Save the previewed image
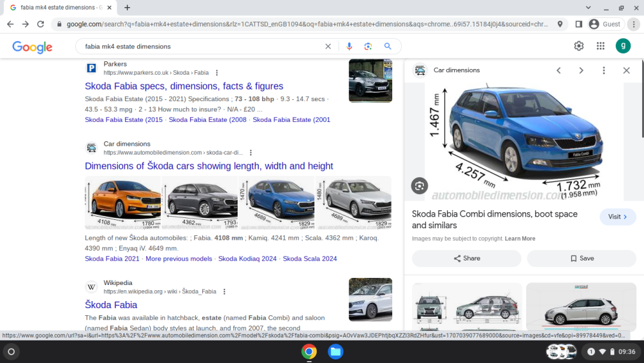 coord(582,258)
